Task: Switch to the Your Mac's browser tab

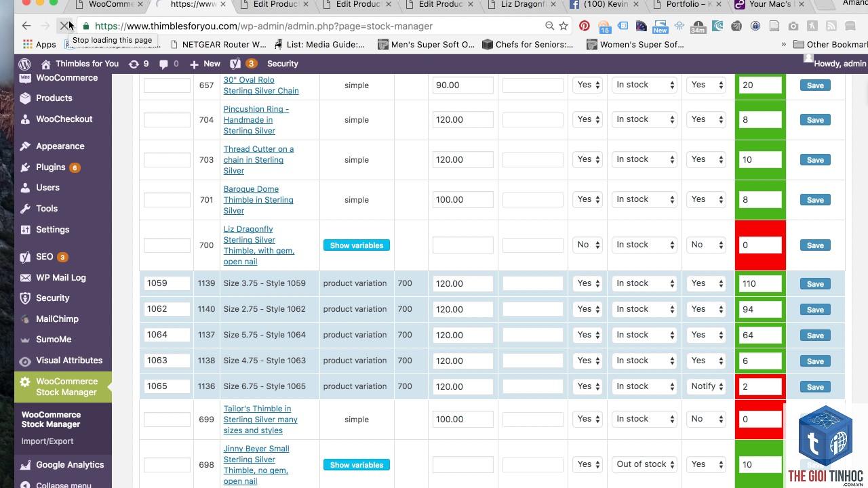Action: [x=770, y=5]
